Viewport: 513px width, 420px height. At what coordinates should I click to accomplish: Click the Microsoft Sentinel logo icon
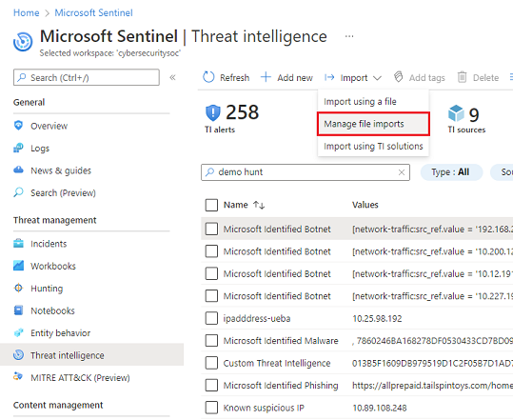[23, 42]
